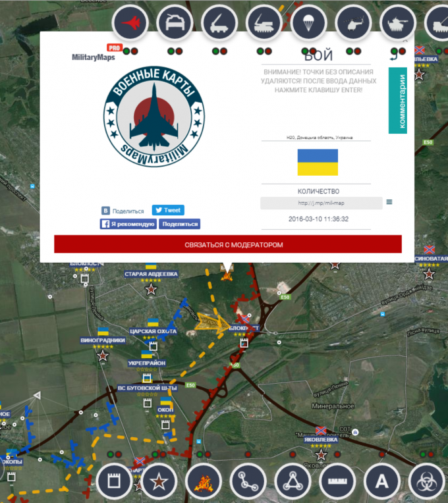Choose the rocket launcher vehicle icon

tap(220, 24)
